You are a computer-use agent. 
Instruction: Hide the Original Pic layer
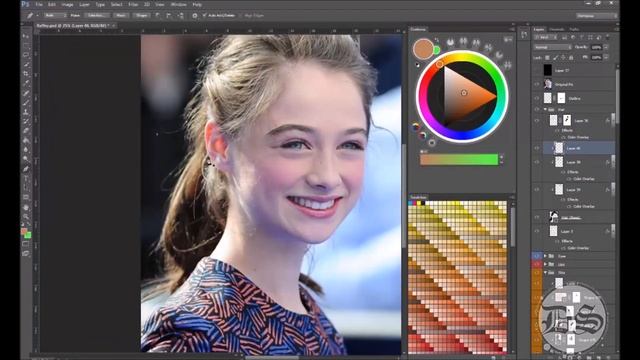tap(537, 84)
